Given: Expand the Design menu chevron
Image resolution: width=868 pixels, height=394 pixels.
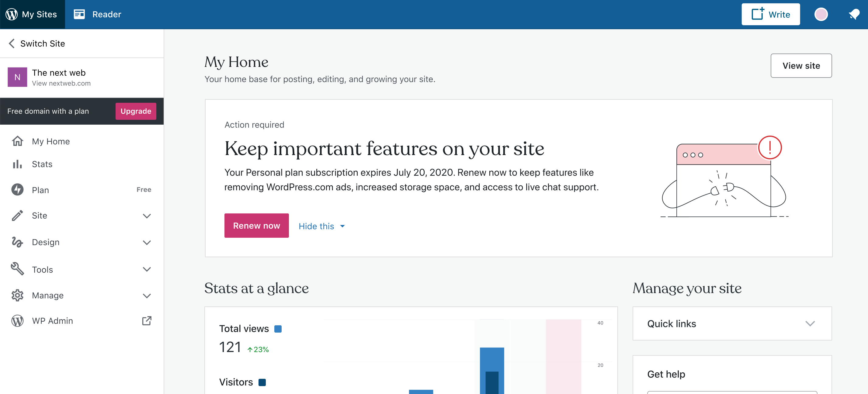Looking at the screenshot, I should (147, 243).
